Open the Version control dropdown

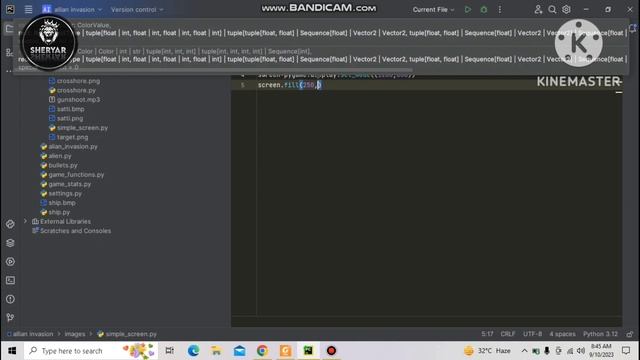pyautogui.click(x=137, y=9)
